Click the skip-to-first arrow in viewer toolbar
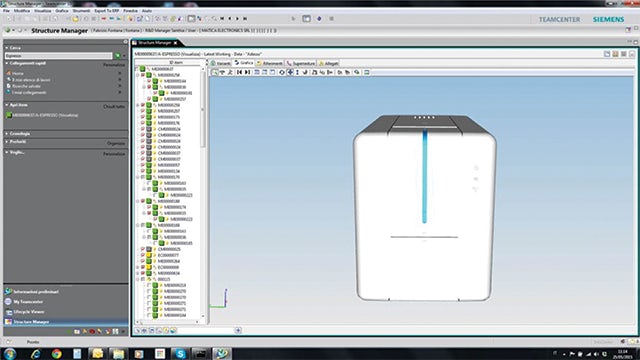The image size is (640, 360). (239, 72)
